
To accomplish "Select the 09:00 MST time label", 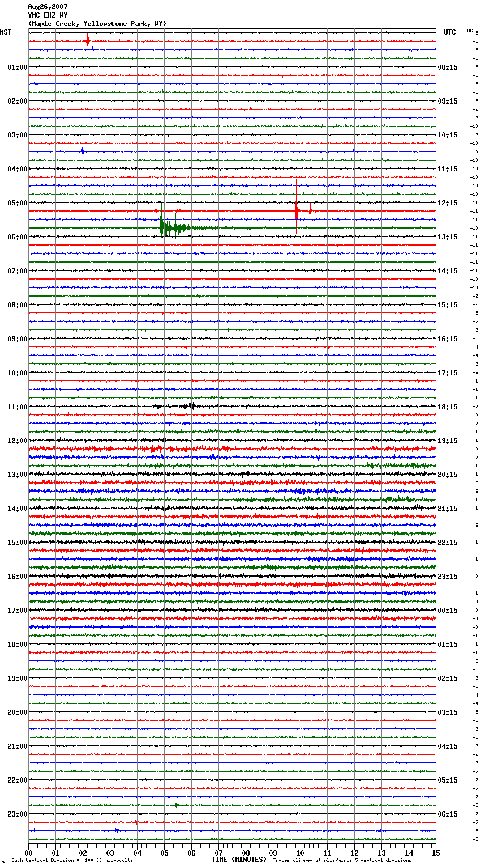I will [x=18, y=339].
